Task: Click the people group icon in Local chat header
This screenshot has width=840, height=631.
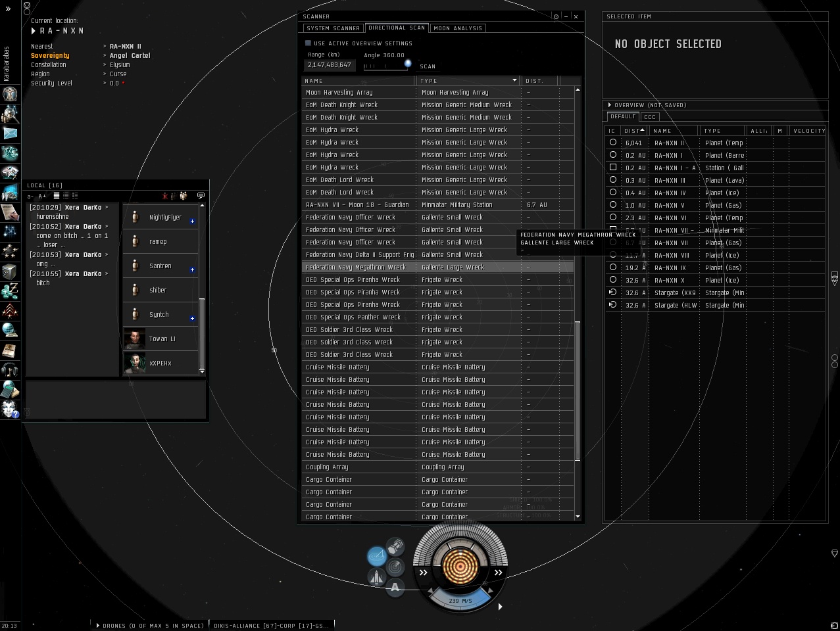Action: point(184,195)
